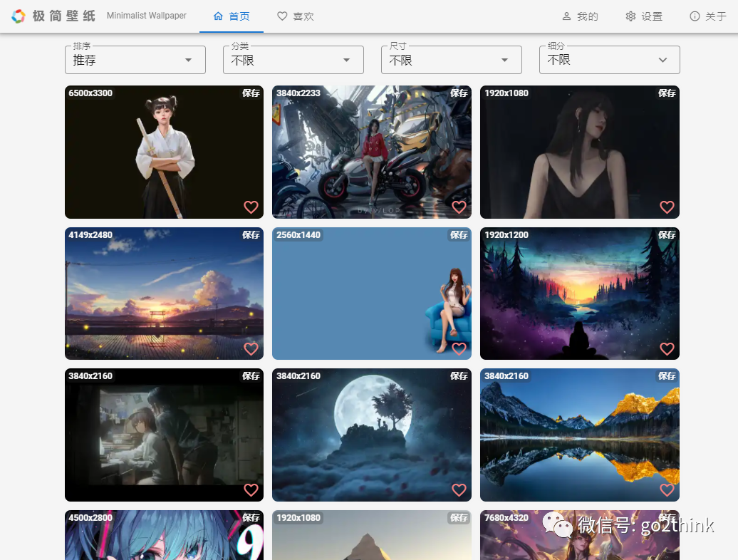Save the 4500x2800 blue-haired anime wallpaper

tap(251, 518)
